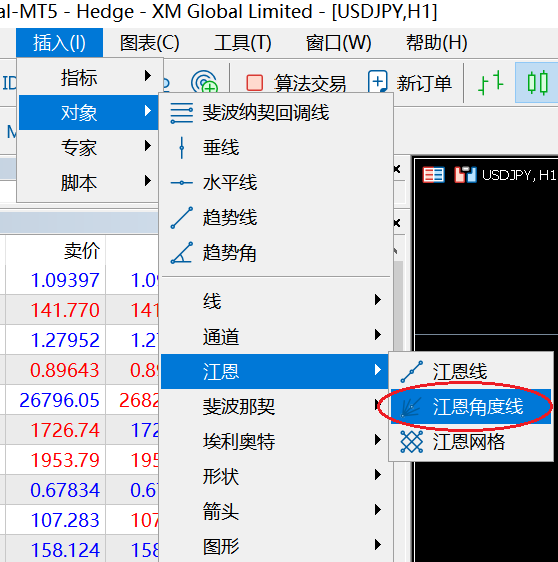Open the 工具(T) menu
Image resolution: width=558 pixels, height=562 pixels.
pyautogui.click(x=243, y=43)
